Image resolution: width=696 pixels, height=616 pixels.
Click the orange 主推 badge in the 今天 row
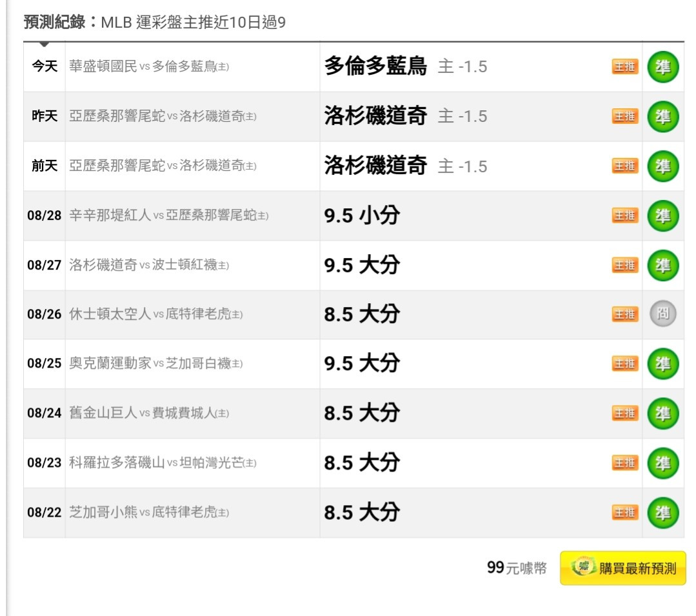(625, 66)
